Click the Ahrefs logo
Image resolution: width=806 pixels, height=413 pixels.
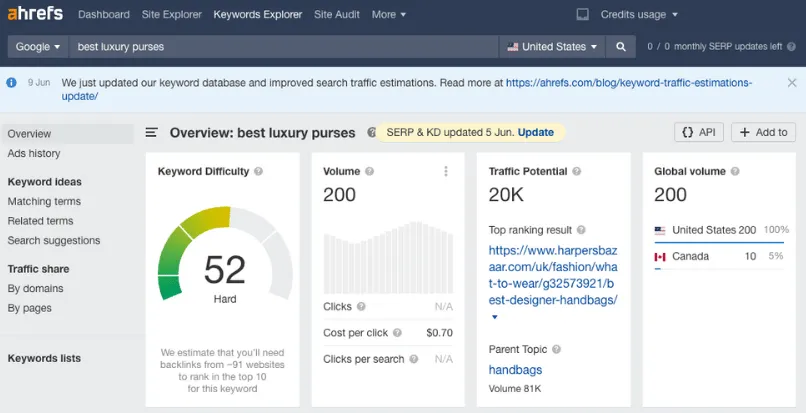tap(35, 14)
